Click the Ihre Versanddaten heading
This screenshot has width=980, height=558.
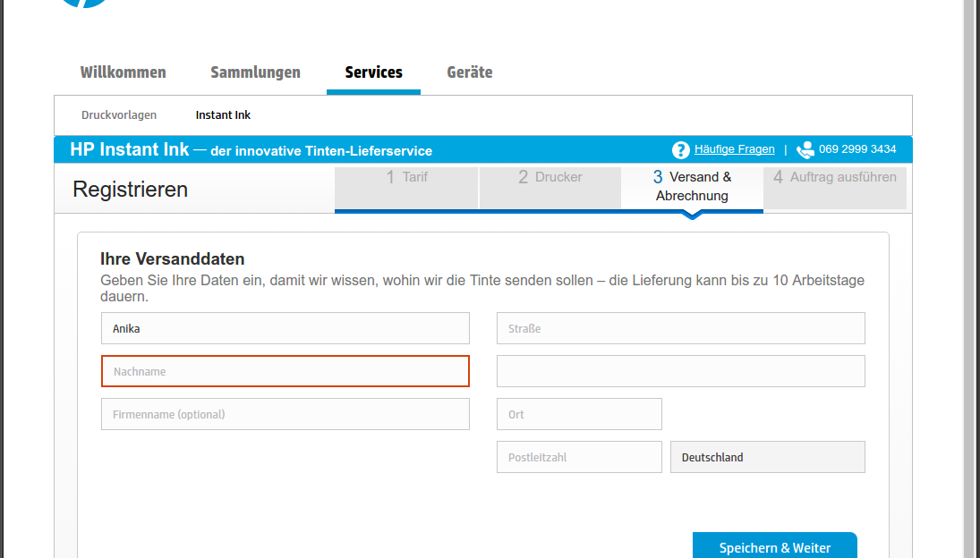173,259
